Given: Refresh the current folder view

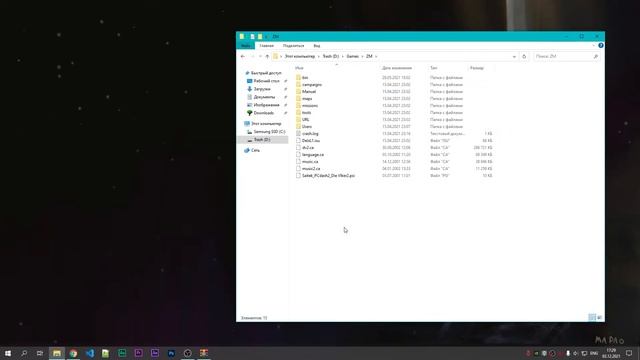Looking at the screenshot, I should (x=524, y=56).
